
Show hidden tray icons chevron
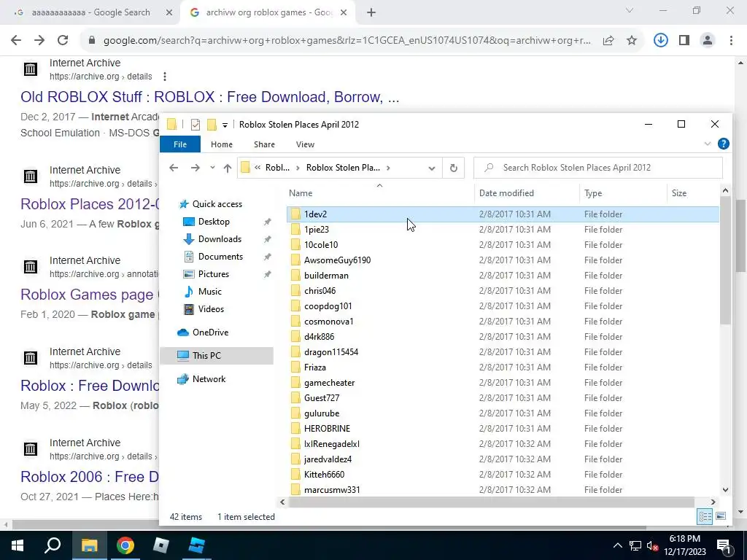[617, 545]
